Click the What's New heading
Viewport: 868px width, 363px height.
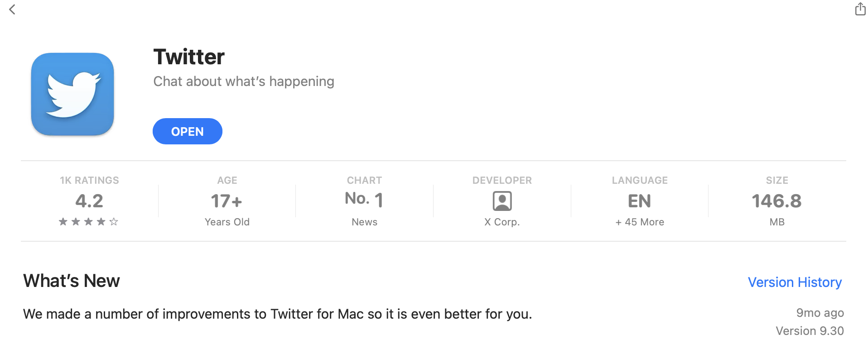point(72,281)
